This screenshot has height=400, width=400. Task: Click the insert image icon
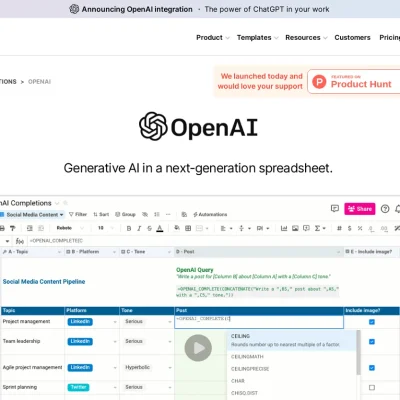click(x=295, y=228)
